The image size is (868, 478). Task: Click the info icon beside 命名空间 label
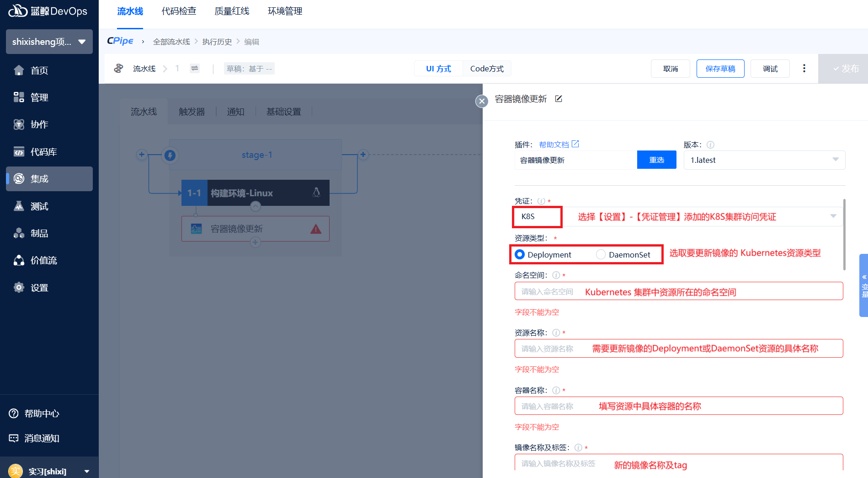tap(556, 275)
